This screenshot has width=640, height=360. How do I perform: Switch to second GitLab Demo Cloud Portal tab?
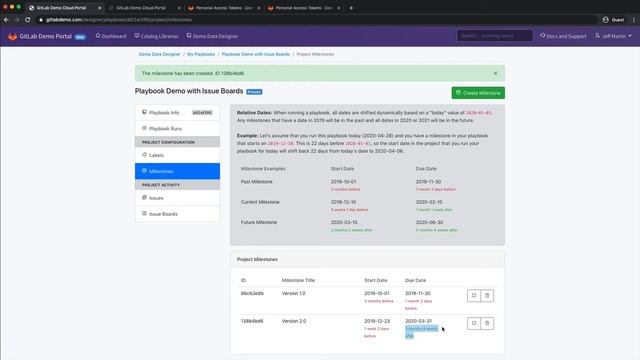[143, 8]
